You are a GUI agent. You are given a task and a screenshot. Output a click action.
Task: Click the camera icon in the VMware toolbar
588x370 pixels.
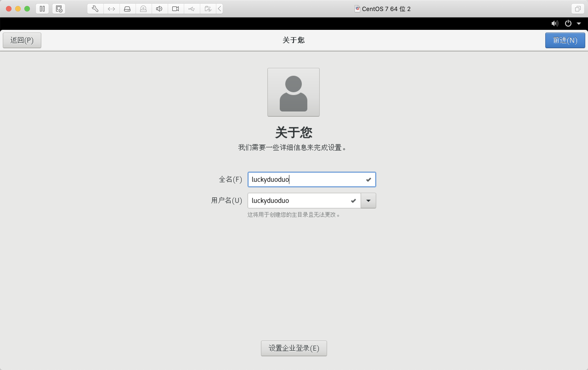click(x=175, y=9)
